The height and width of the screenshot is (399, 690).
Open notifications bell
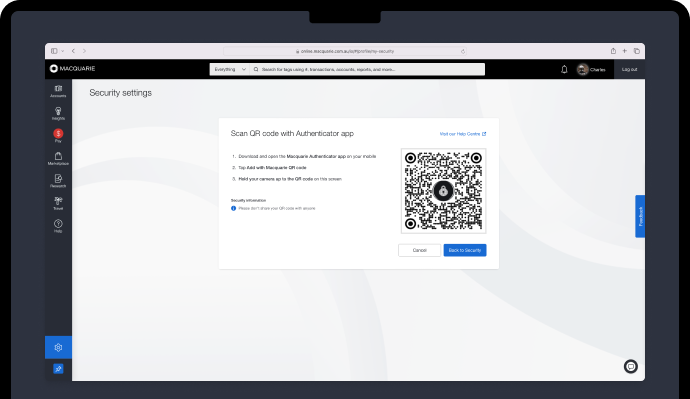point(564,70)
